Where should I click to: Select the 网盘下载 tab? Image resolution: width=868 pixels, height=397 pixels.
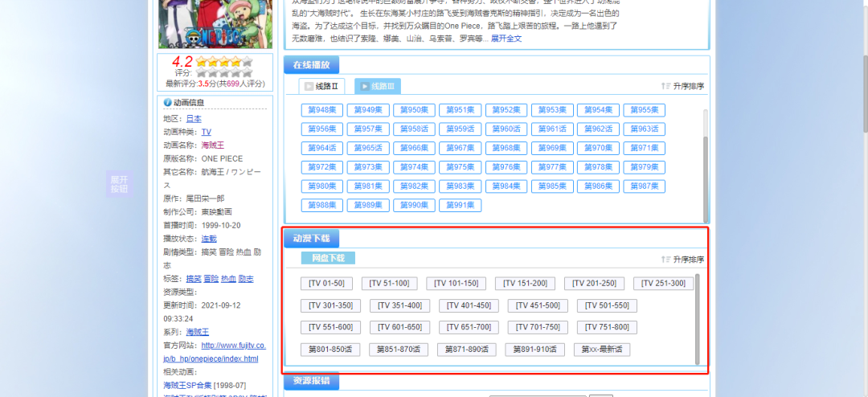tap(328, 258)
